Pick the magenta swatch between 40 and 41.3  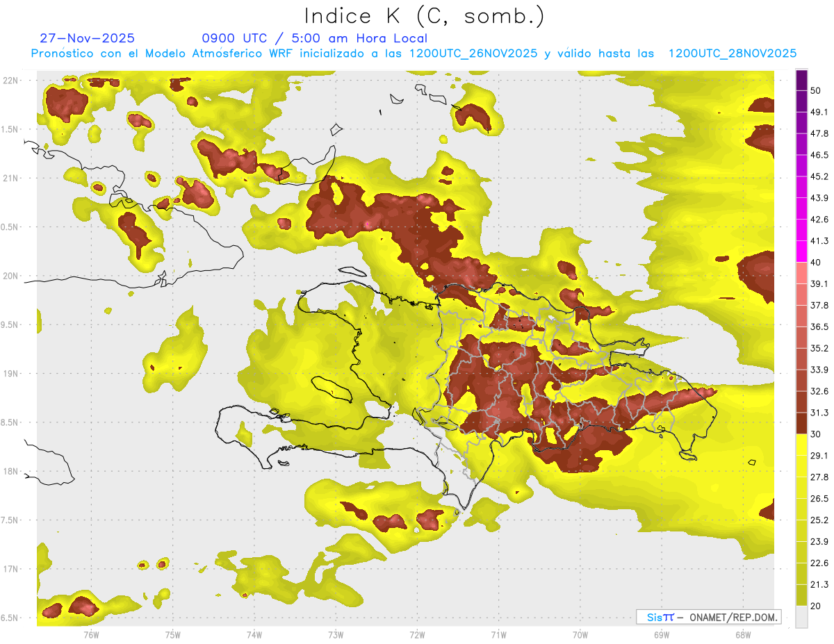click(x=801, y=251)
